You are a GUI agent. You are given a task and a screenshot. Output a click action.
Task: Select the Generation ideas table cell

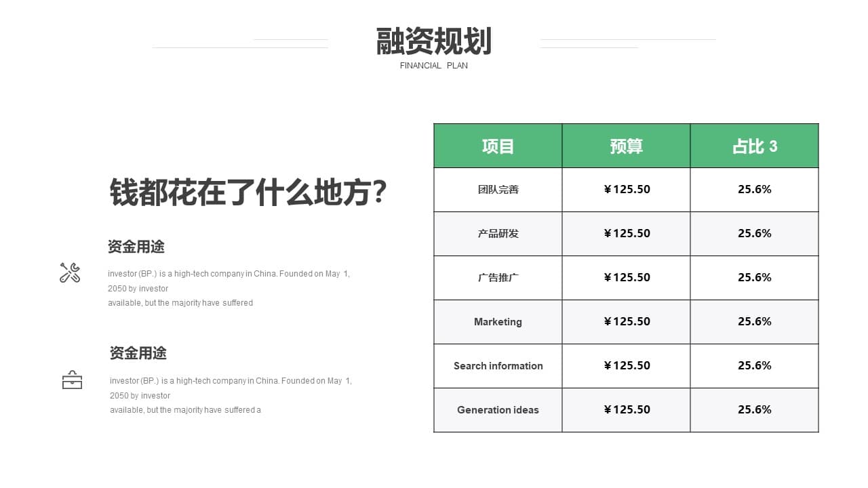tap(498, 410)
